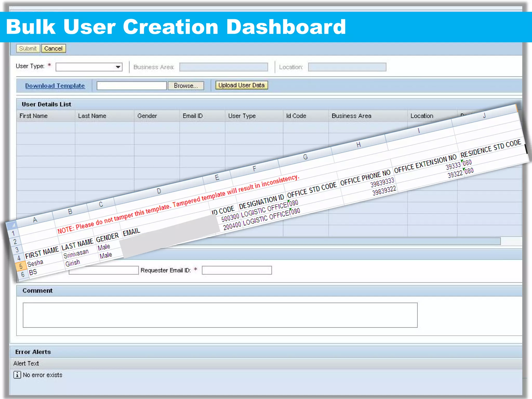Image resolution: width=532 pixels, height=399 pixels.
Task: Click spreadsheet row 5 header
Action: [x=21, y=266]
